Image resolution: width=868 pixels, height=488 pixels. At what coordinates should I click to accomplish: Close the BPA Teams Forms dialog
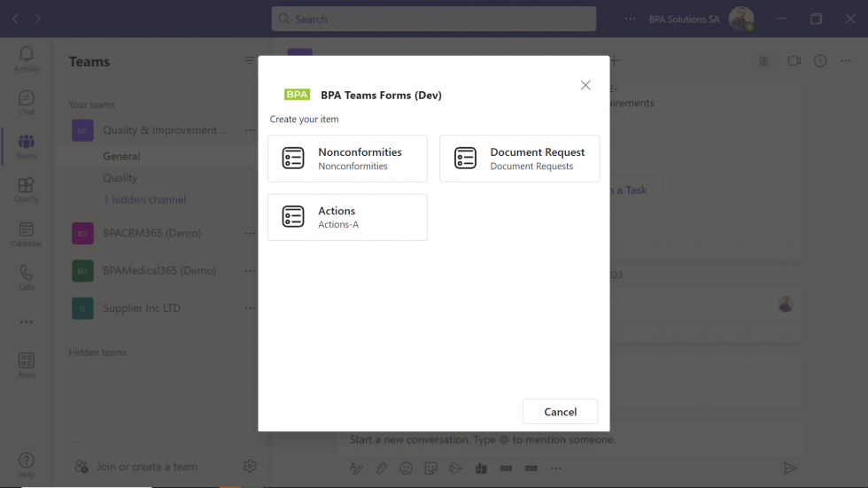(x=585, y=85)
